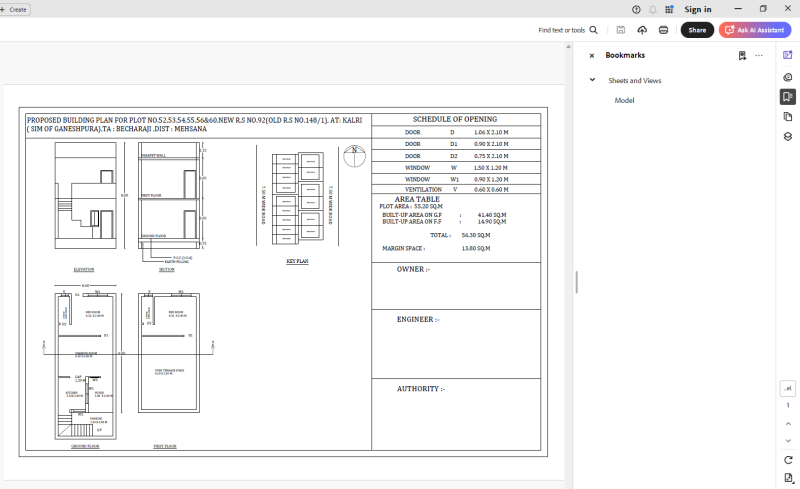Click the print icon

(663, 30)
